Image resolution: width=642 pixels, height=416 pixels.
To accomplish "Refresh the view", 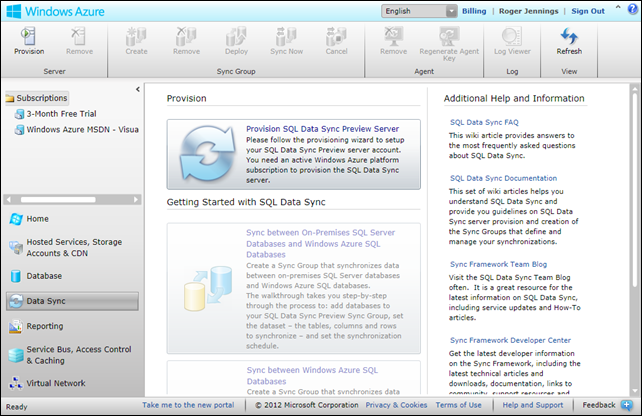I will (569, 36).
